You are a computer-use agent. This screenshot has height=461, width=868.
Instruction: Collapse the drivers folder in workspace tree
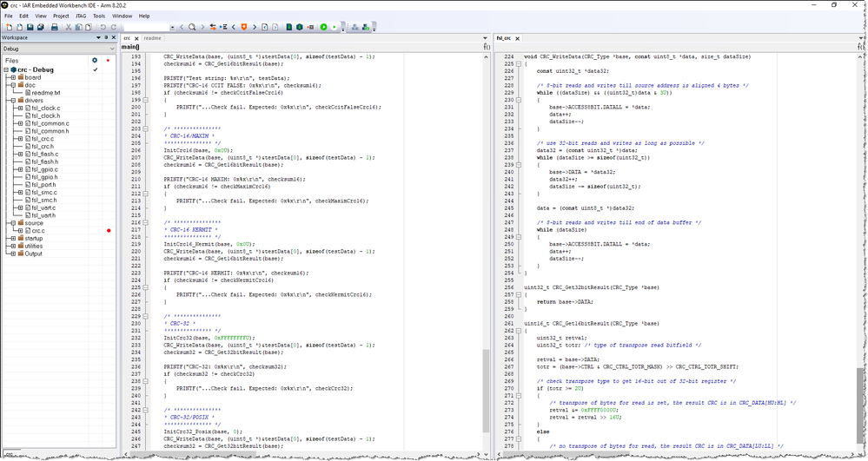click(12, 101)
